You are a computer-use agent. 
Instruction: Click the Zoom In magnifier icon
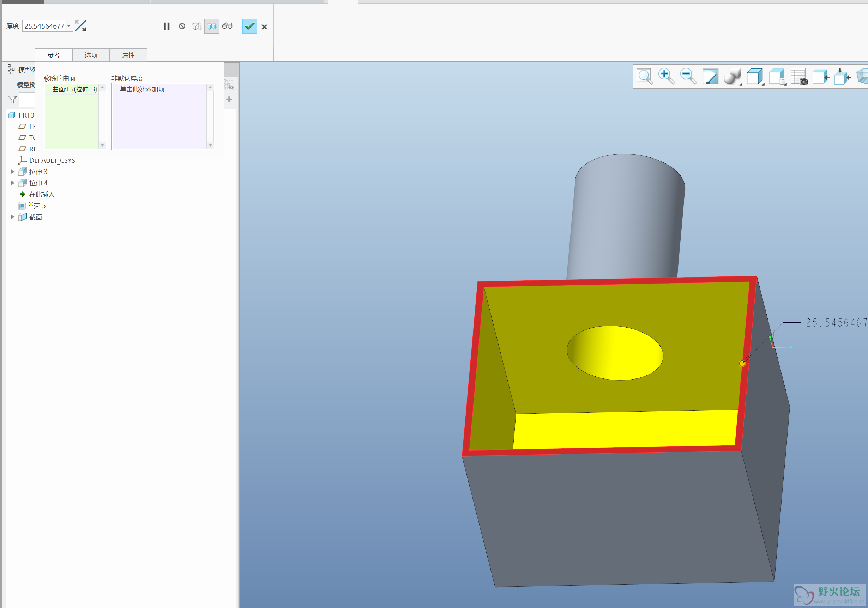click(666, 76)
